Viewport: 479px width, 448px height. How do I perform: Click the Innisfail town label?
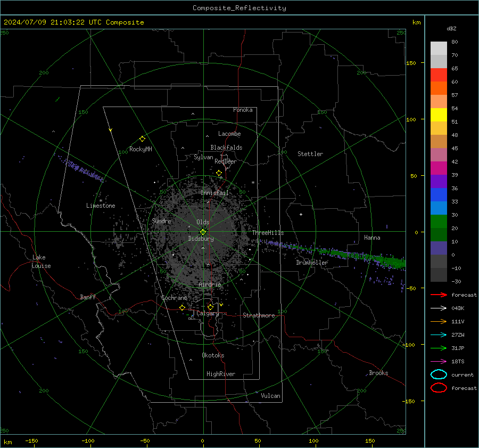pyautogui.click(x=214, y=193)
